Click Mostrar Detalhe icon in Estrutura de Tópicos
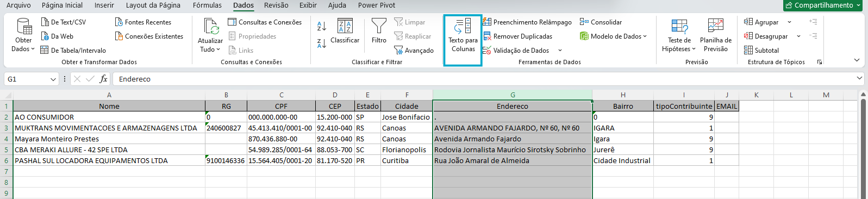Image resolution: width=868 pixels, height=199 pixels. click(x=813, y=22)
